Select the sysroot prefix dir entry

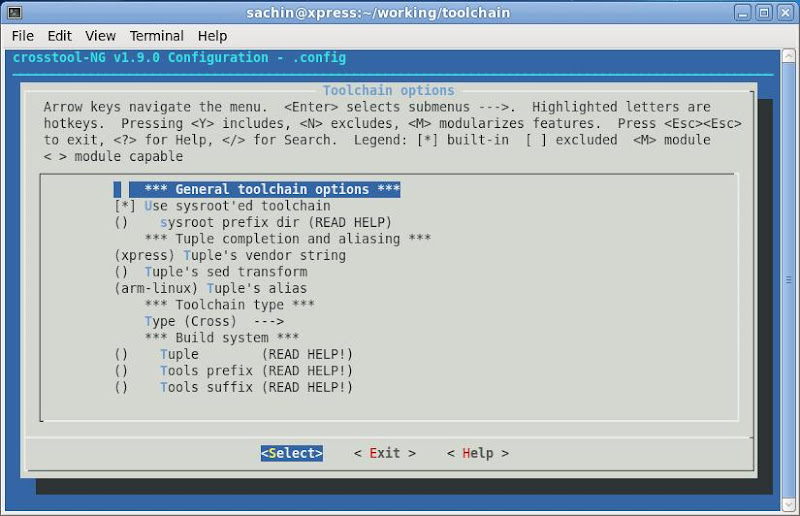click(x=253, y=222)
